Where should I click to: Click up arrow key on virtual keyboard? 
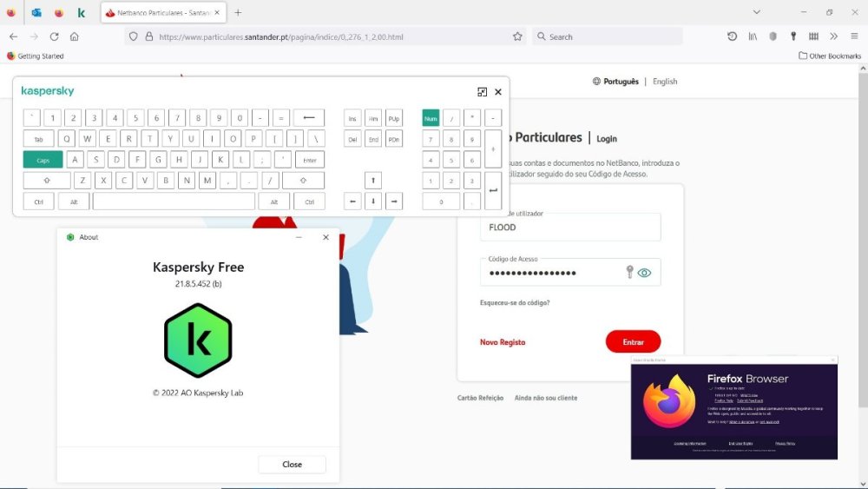pos(373,181)
